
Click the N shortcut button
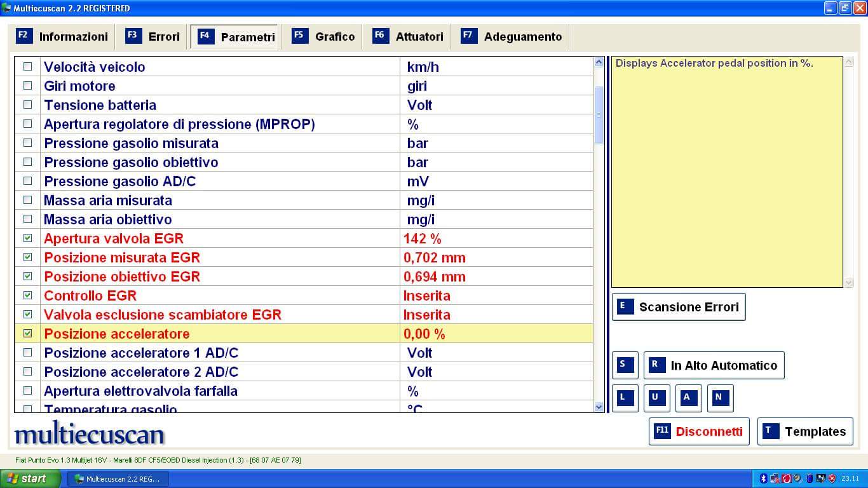[x=720, y=398]
